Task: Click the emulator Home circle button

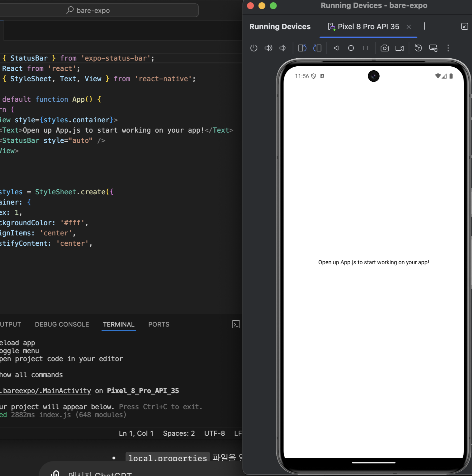Action: [x=351, y=48]
